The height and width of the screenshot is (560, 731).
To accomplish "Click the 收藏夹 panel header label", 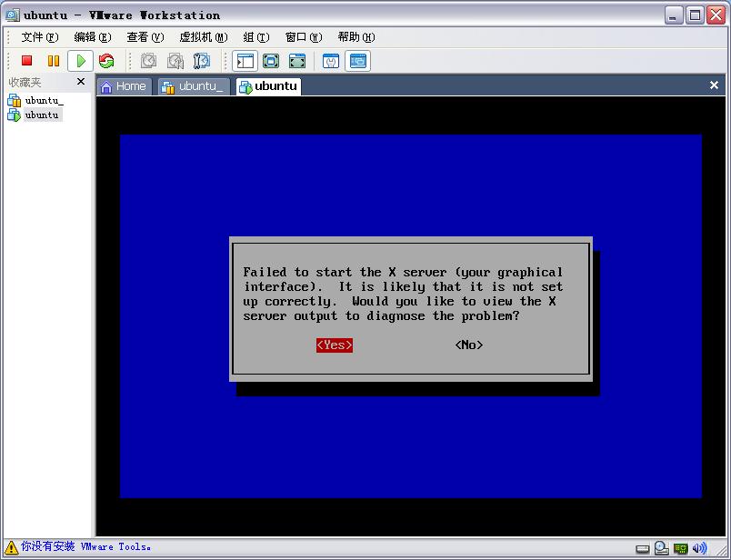I will coord(25,83).
